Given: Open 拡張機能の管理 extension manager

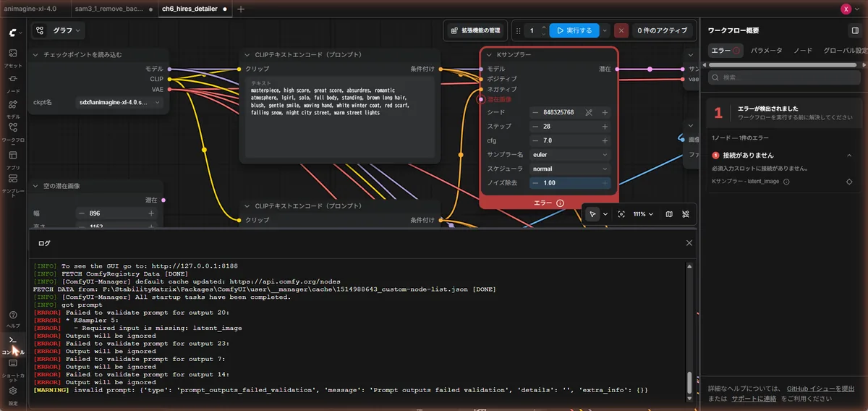Looking at the screenshot, I should point(475,30).
